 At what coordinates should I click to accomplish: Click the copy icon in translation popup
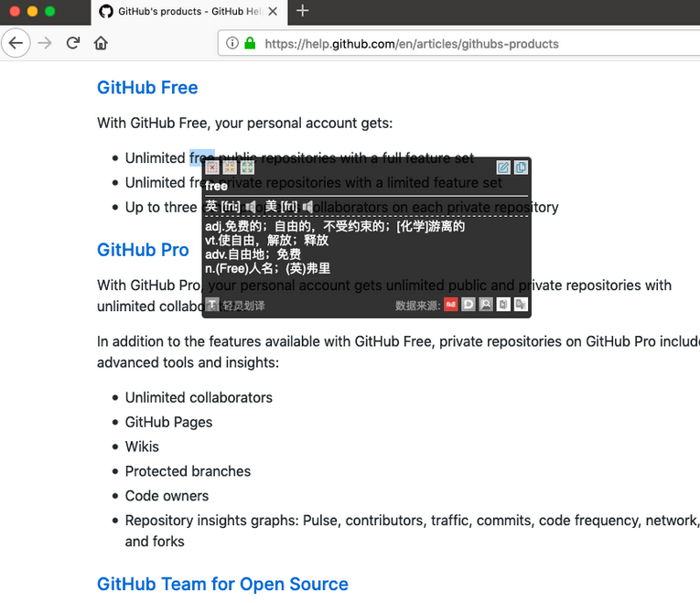click(x=521, y=167)
